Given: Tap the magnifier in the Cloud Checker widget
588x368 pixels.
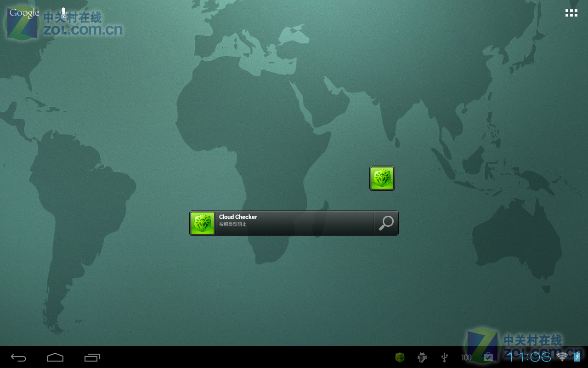Looking at the screenshot, I should tap(385, 223).
